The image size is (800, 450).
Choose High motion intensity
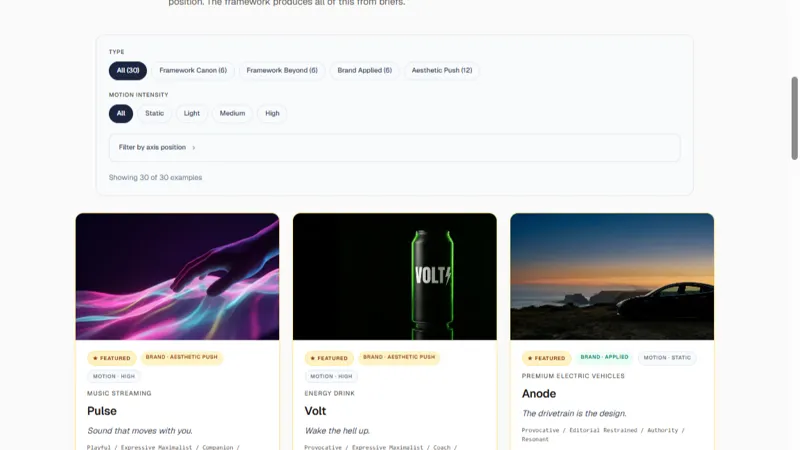pos(272,113)
